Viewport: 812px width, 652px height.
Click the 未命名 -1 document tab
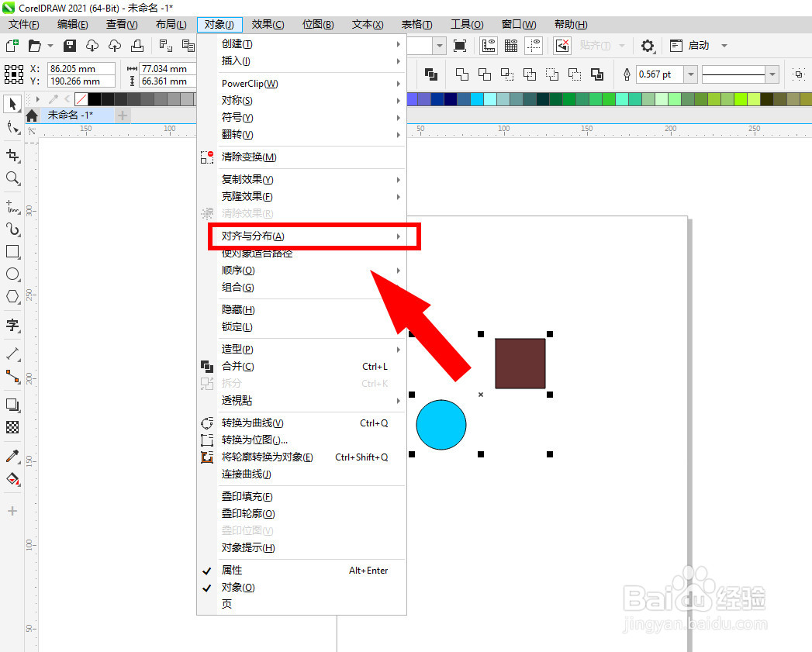pos(70,113)
